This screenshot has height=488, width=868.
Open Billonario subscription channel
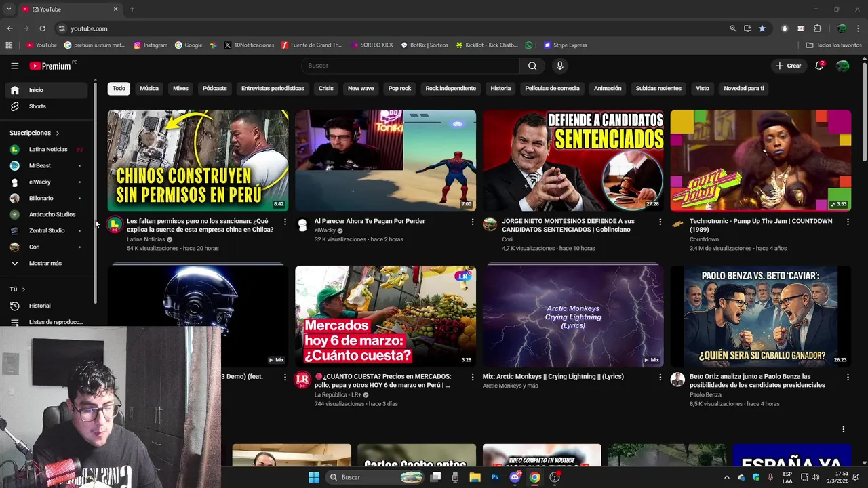47,198
